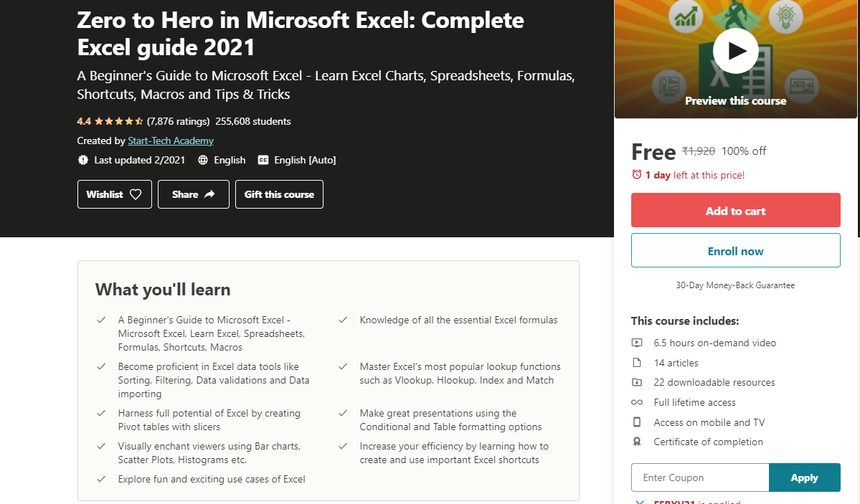Click the 4.4 rating number
This screenshot has width=860, height=504.
84,121
